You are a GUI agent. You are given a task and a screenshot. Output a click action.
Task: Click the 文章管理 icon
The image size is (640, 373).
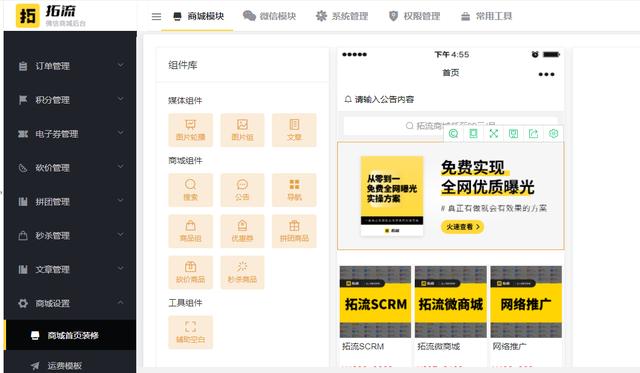(23, 269)
